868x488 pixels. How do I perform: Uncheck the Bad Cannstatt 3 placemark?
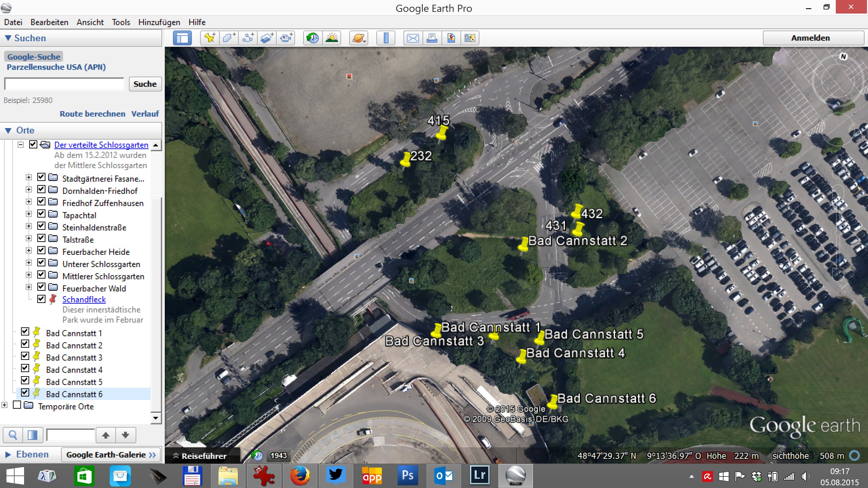click(x=25, y=356)
